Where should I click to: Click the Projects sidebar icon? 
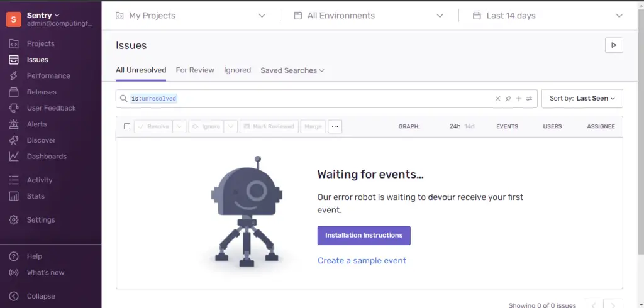click(14, 43)
